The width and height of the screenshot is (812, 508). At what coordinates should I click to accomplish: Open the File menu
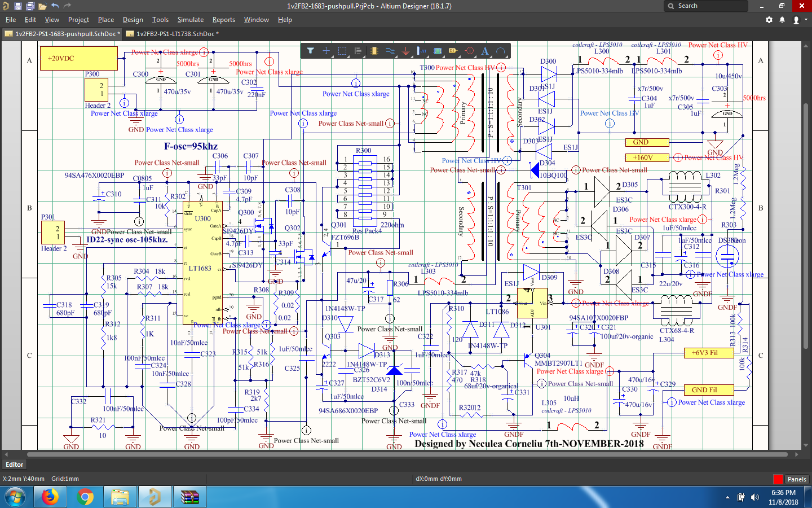[11, 20]
